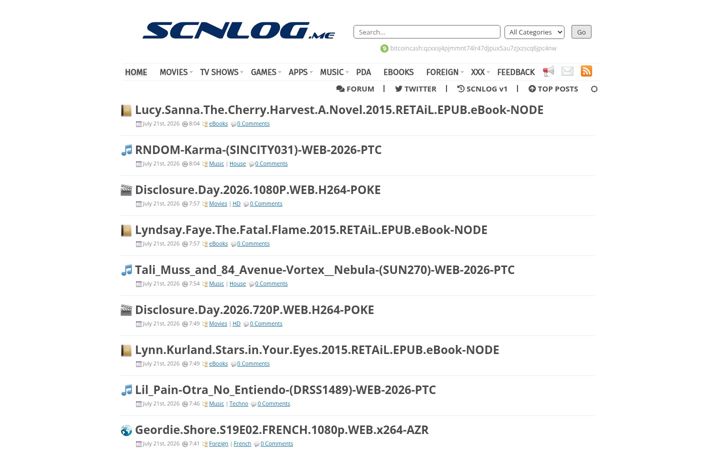Open Lyndsay.Faye.The.Fatal.Flame post title
Image resolution: width=720 pixels, height=450 pixels.
[311, 230]
